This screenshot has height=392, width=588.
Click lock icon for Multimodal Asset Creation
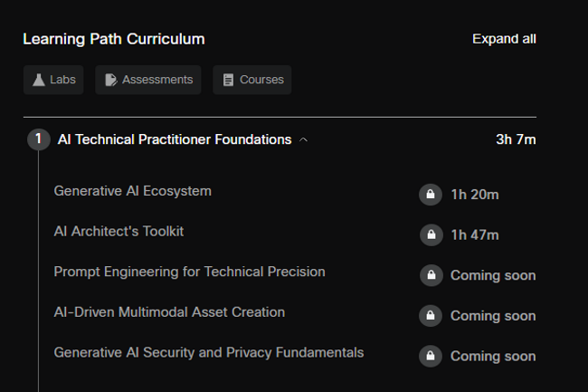(431, 316)
